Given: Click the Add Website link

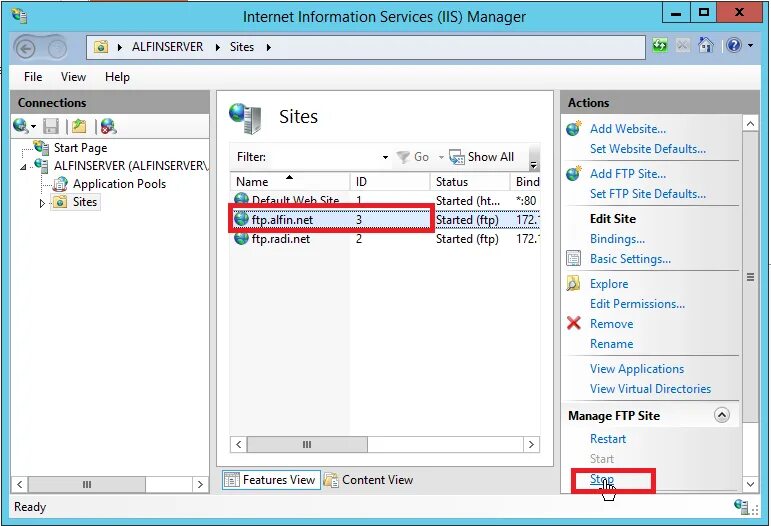Looking at the screenshot, I should pos(628,129).
